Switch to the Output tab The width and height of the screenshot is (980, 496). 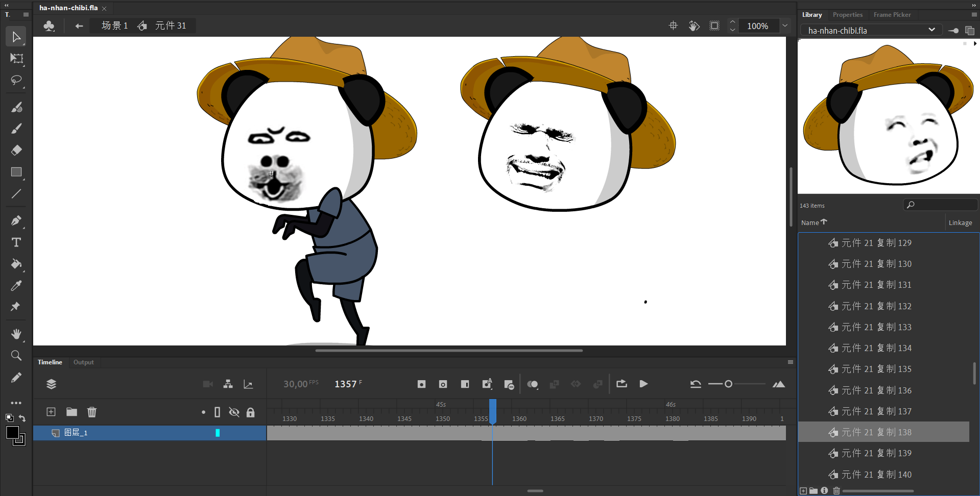click(x=83, y=362)
